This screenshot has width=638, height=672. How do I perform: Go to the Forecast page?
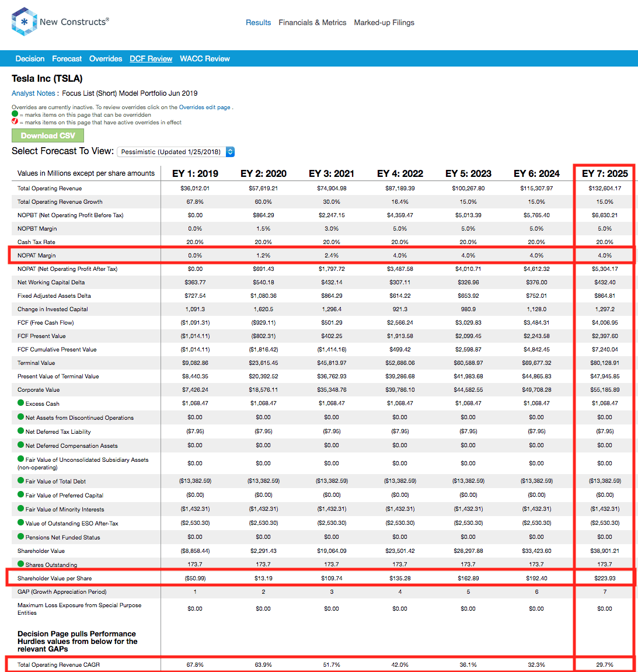pos(67,59)
